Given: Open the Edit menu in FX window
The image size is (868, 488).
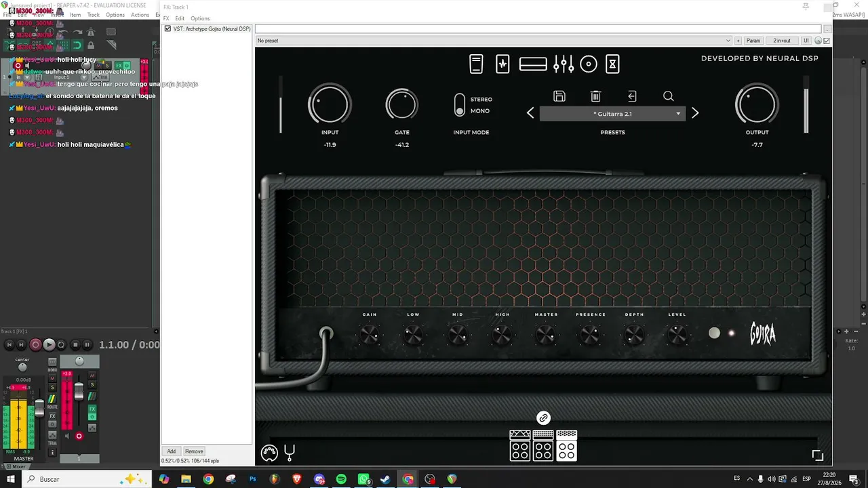Looking at the screenshot, I should [180, 18].
